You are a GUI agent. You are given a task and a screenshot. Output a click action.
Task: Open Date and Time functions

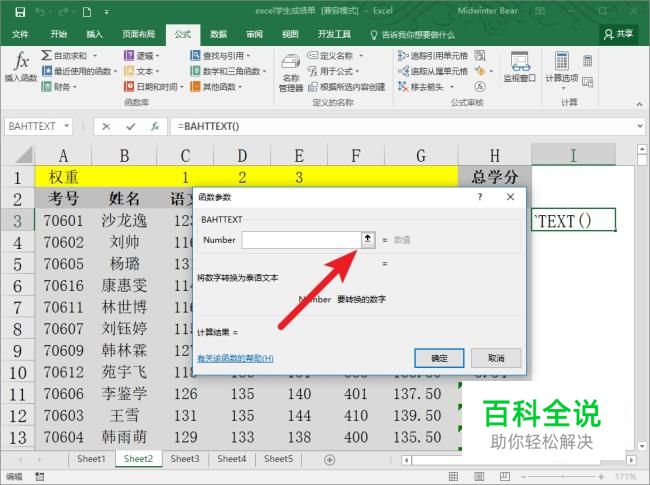pos(153,87)
